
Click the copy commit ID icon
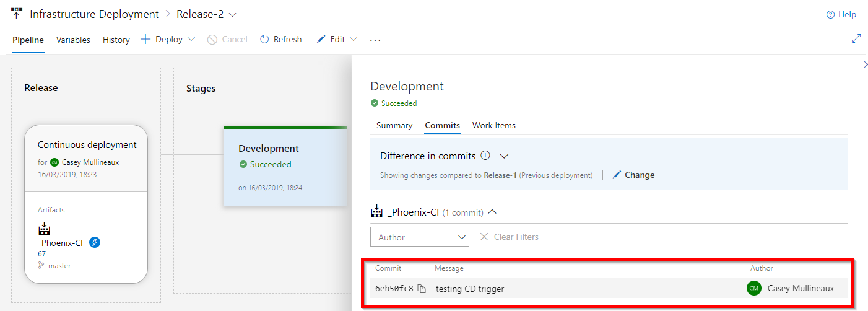coord(422,289)
